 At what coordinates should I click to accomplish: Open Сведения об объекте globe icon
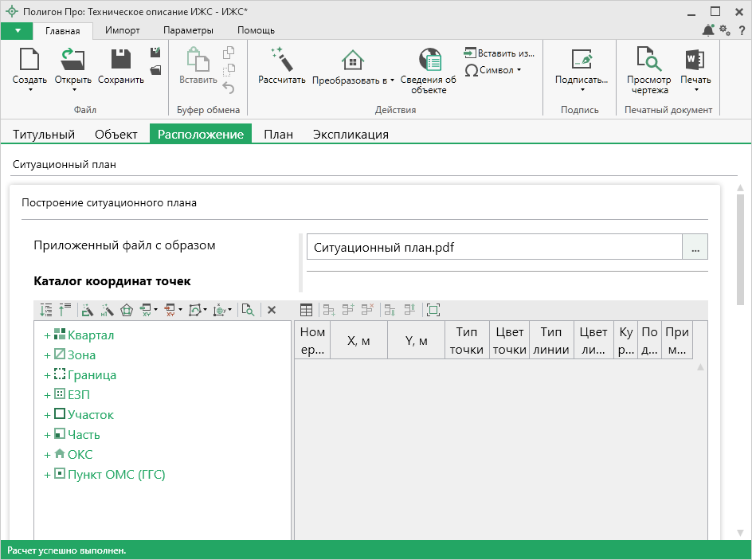[x=430, y=60]
